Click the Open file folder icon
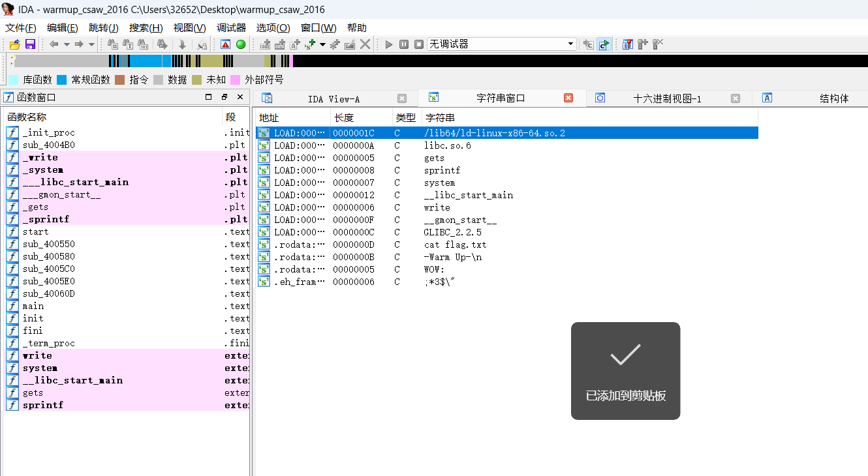Image resolution: width=868 pixels, height=476 pixels. click(14, 44)
